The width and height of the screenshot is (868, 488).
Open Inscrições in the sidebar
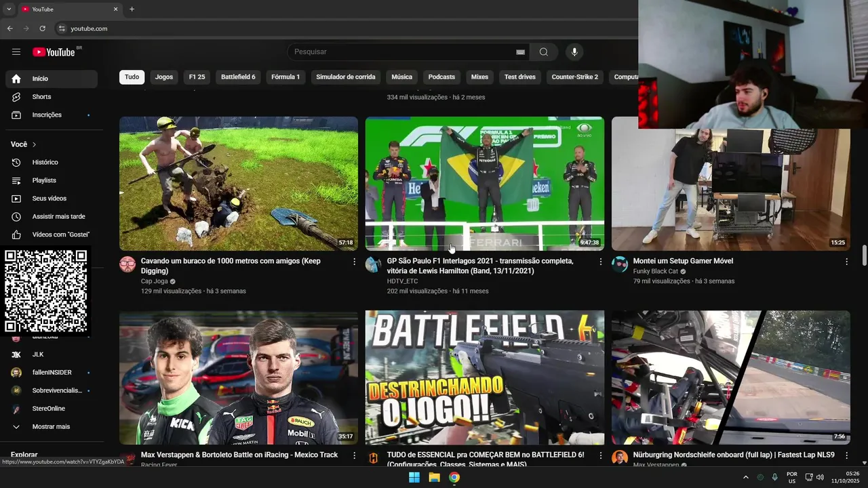coord(52,115)
